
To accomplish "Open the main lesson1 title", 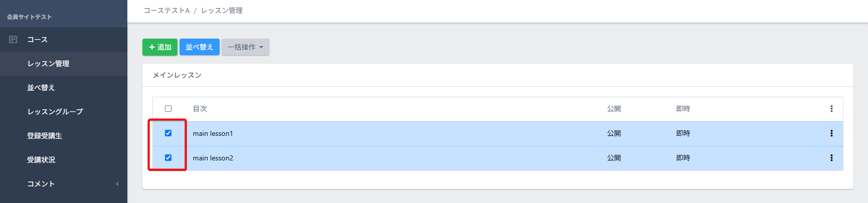I will tap(213, 133).
